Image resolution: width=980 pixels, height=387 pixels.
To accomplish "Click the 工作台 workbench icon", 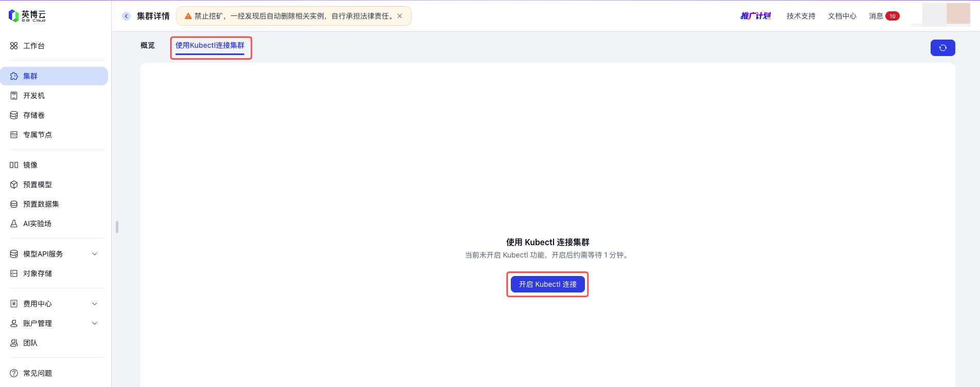I will tap(14, 46).
